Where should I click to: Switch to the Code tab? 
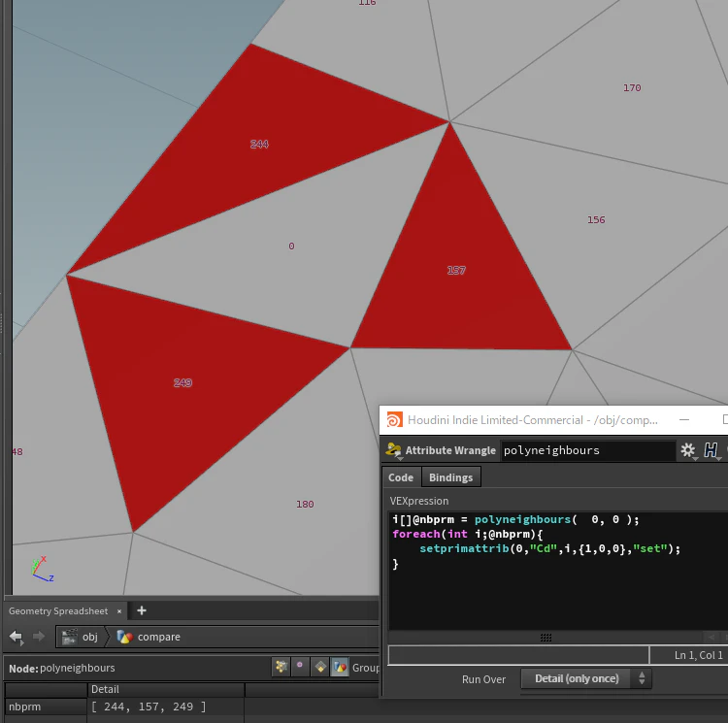click(401, 477)
